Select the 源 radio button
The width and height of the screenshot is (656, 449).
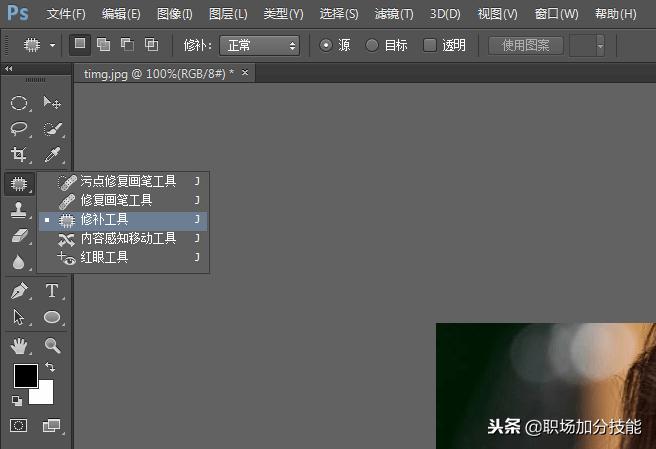[x=326, y=45]
